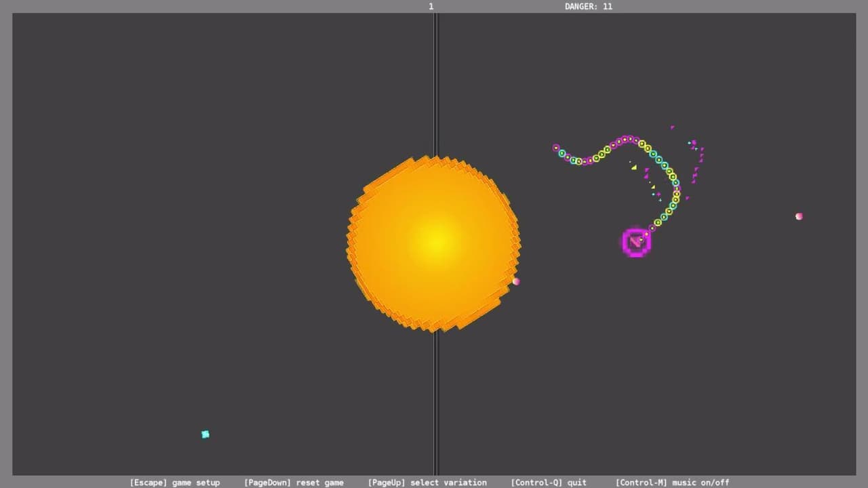Image resolution: width=868 pixels, height=488 pixels.
Task: Click the score counter showing 1
Action: (x=431, y=6)
